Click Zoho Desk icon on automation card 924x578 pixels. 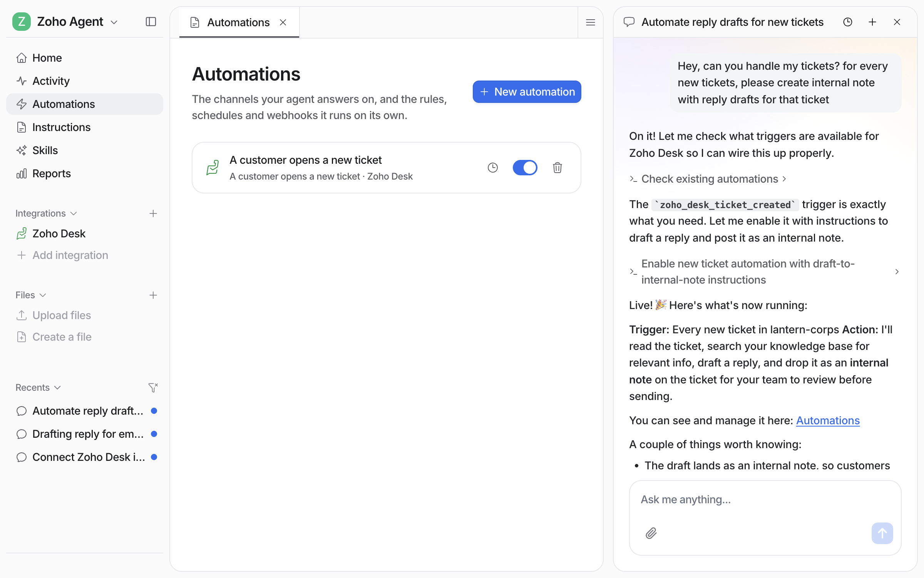(x=213, y=168)
